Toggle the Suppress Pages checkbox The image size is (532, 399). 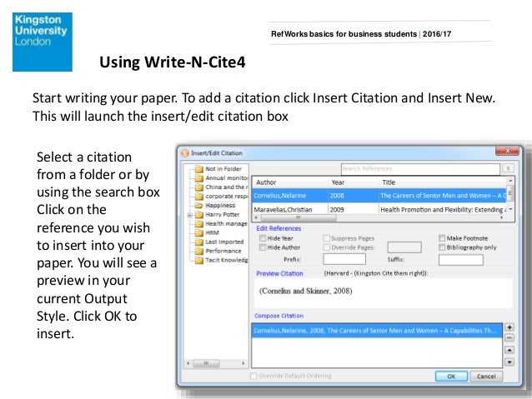tap(326, 238)
